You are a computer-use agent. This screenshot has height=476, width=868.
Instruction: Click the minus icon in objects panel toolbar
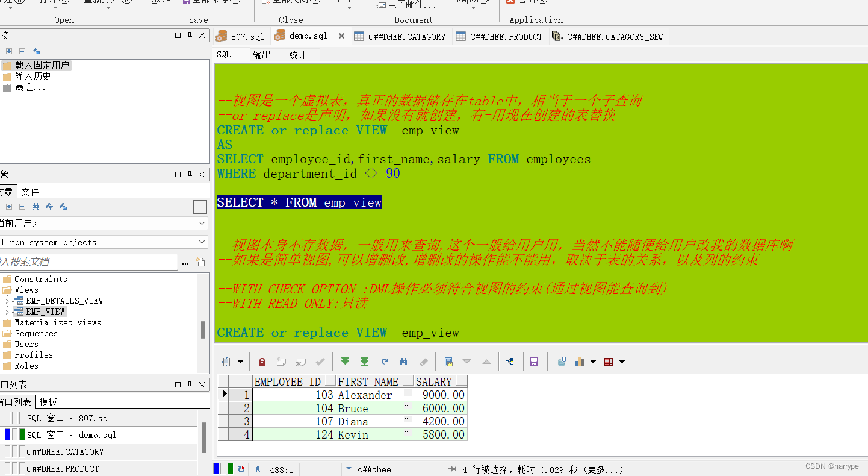[x=22, y=206]
